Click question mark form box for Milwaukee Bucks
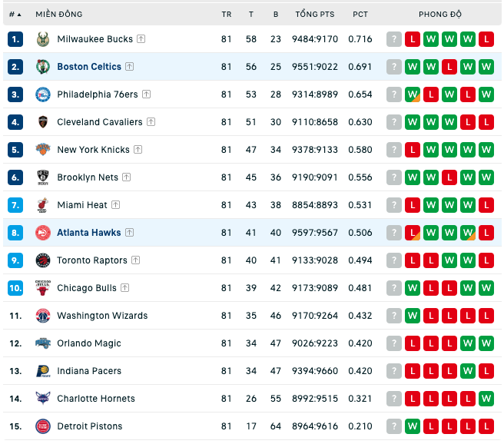Screen dimensions: 504x444 tap(394, 39)
